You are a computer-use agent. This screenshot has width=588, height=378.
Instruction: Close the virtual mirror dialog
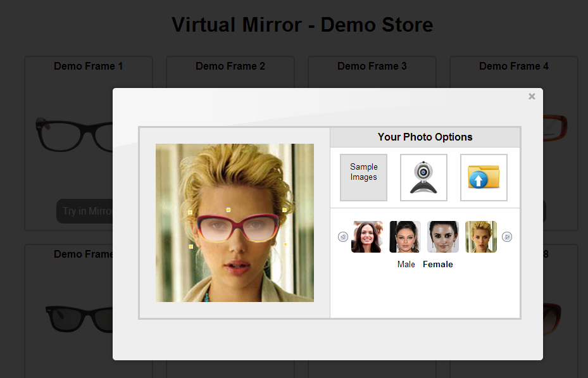click(532, 96)
